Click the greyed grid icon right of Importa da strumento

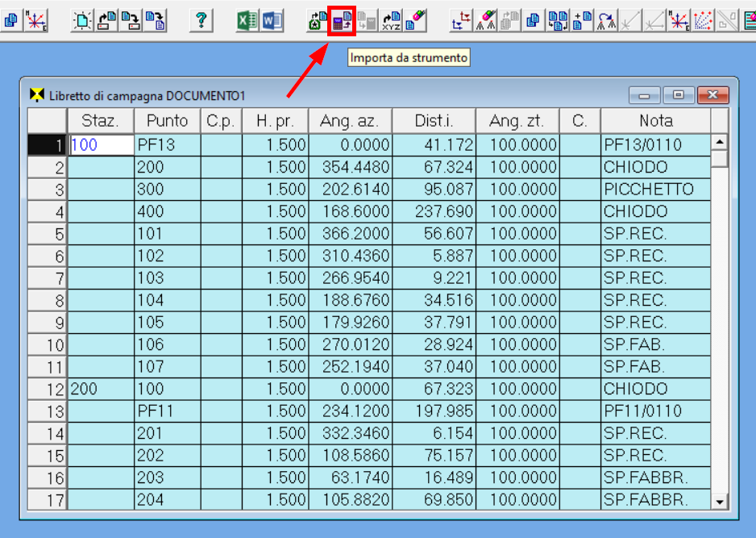[x=367, y=21]
